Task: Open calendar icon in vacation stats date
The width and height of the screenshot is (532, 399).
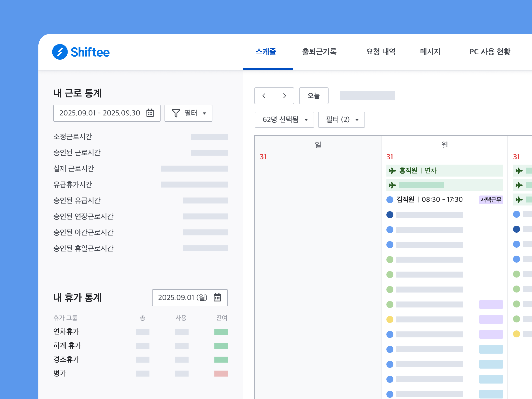Action: pos(217,298)
